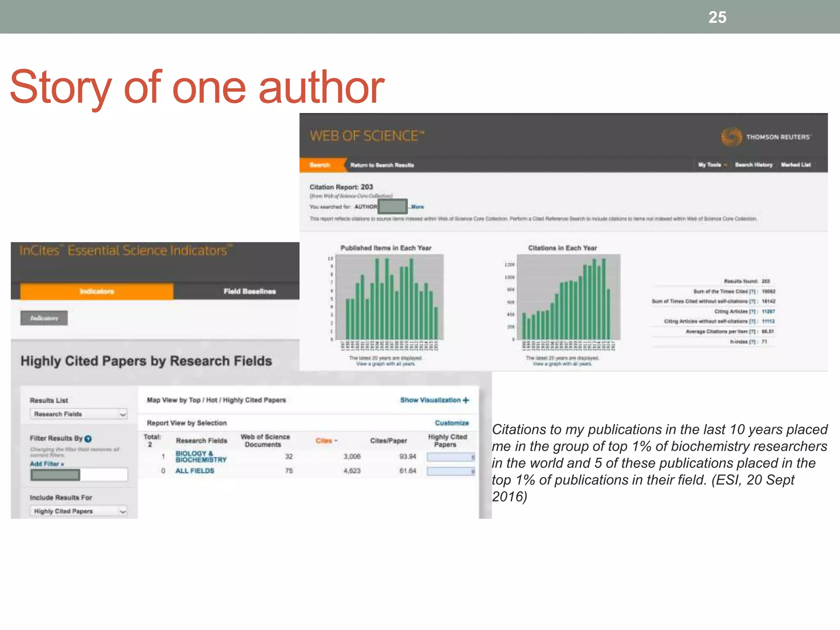Click the Report View by Selection label
Viewport: 840px width, 630px height.
[x=187, y=423]
